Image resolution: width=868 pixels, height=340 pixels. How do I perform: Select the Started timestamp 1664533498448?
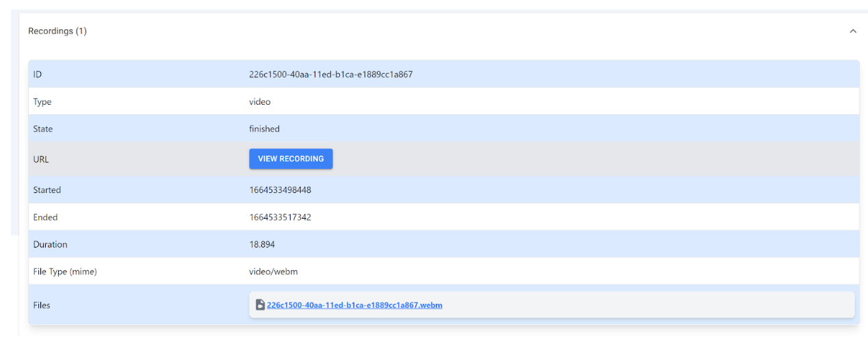coord(280,190)
